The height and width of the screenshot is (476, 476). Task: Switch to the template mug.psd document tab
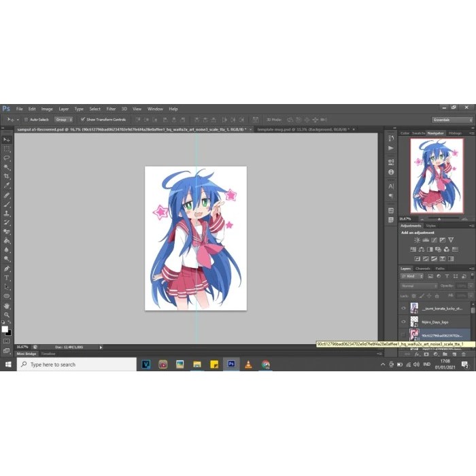(x=303, y=129)
